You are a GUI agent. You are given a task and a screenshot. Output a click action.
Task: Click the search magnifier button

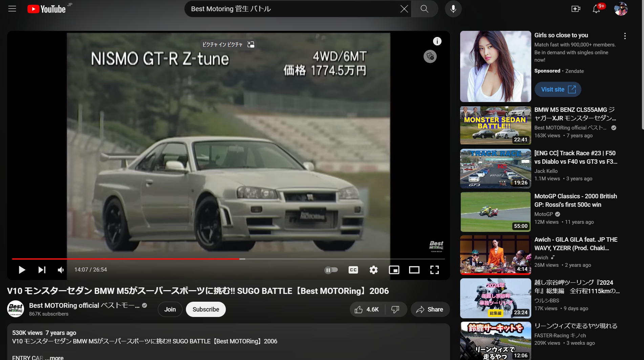(425, 9)
